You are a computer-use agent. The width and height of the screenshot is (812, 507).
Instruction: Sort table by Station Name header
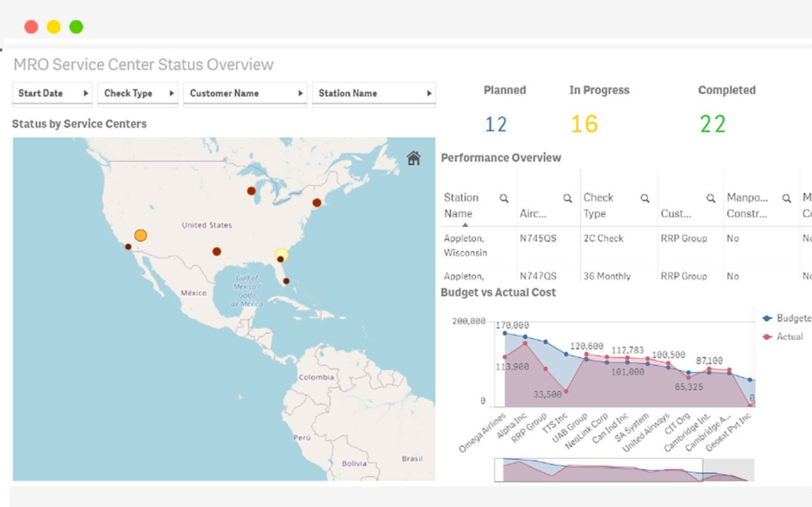pos(461,205)
